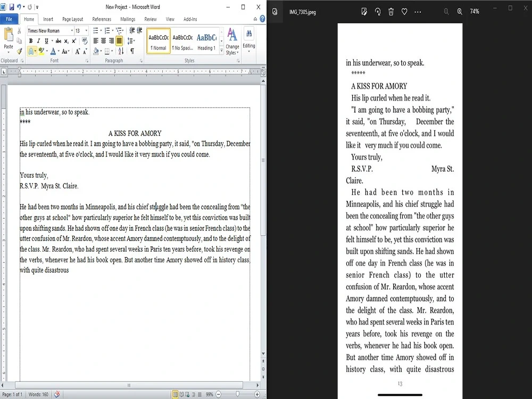This screenshot has height=399, width=532.
Task: Apply Strikethrough formatting
Action: 59,41
